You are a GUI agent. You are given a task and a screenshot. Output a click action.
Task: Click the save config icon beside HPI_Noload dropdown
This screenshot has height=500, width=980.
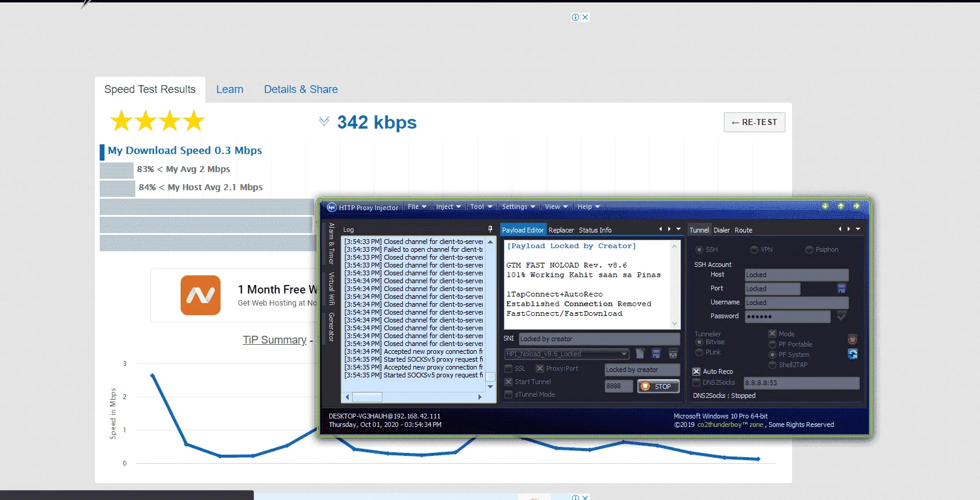[657, 354]
